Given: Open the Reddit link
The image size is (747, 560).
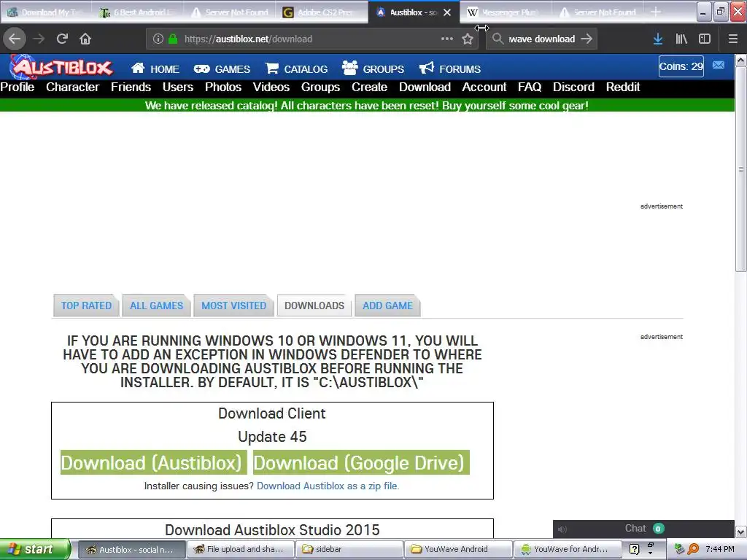Looking at the screenshot, I should [x=623, y=87].
